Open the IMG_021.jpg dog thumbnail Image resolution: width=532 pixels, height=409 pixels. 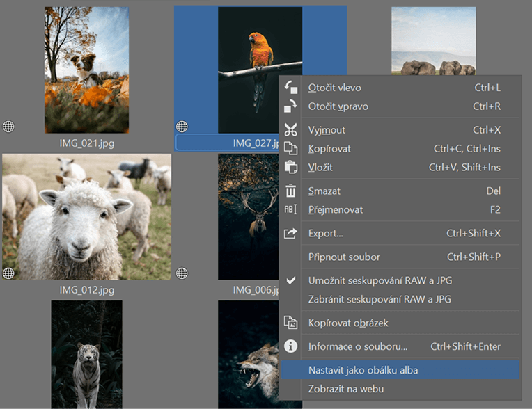coord(86,70)
